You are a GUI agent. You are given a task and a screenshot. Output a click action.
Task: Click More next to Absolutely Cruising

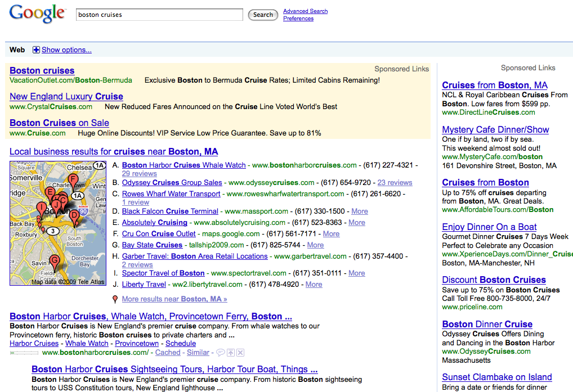(x=357, y=223)
